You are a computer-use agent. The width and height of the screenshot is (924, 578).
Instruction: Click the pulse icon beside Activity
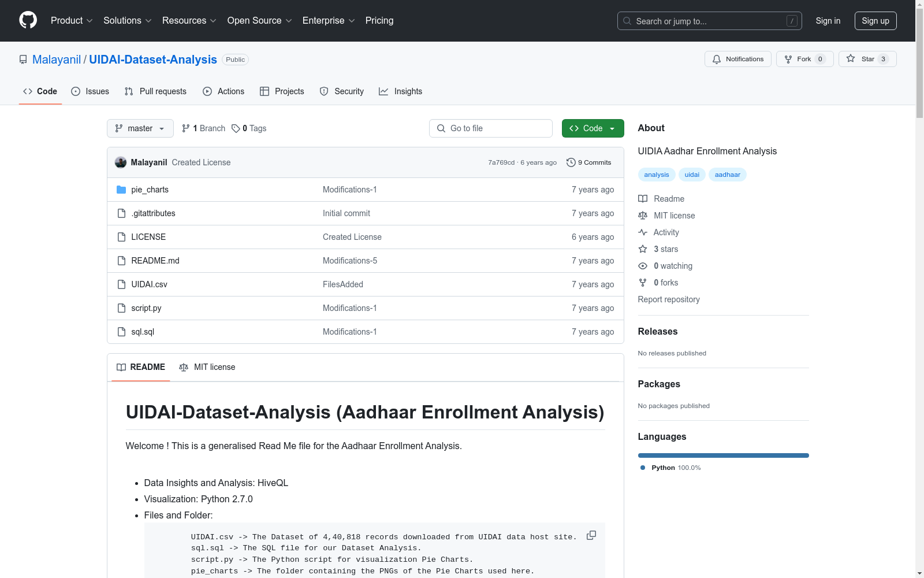pyautogui.click(x=643, y=232)
